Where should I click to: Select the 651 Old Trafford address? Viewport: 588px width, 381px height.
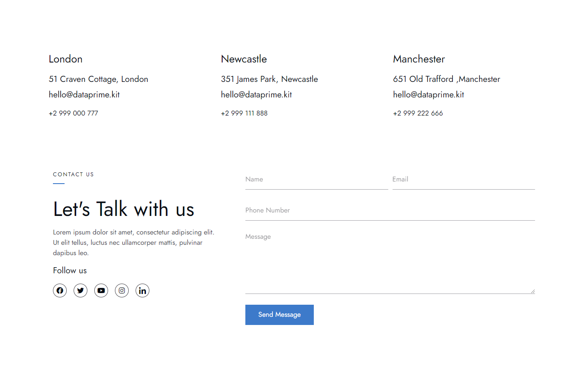[446, 79]
